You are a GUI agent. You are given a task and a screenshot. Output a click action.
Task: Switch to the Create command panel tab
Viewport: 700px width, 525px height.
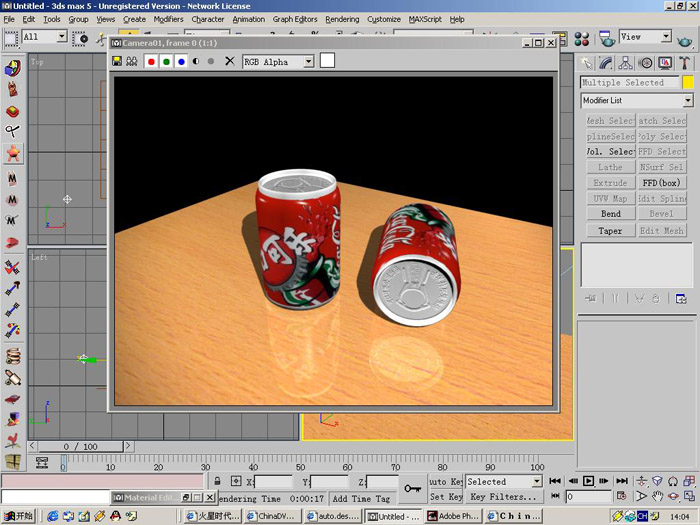(586, 63)
